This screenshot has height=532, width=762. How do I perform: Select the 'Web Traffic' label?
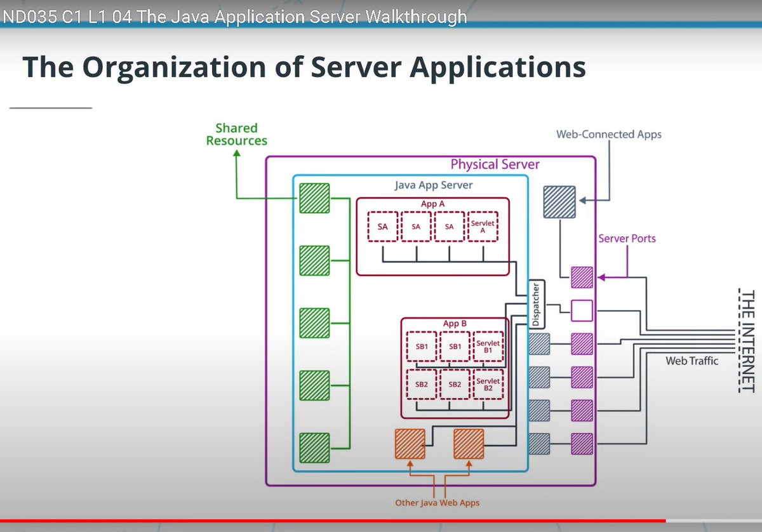click(692, 361)
